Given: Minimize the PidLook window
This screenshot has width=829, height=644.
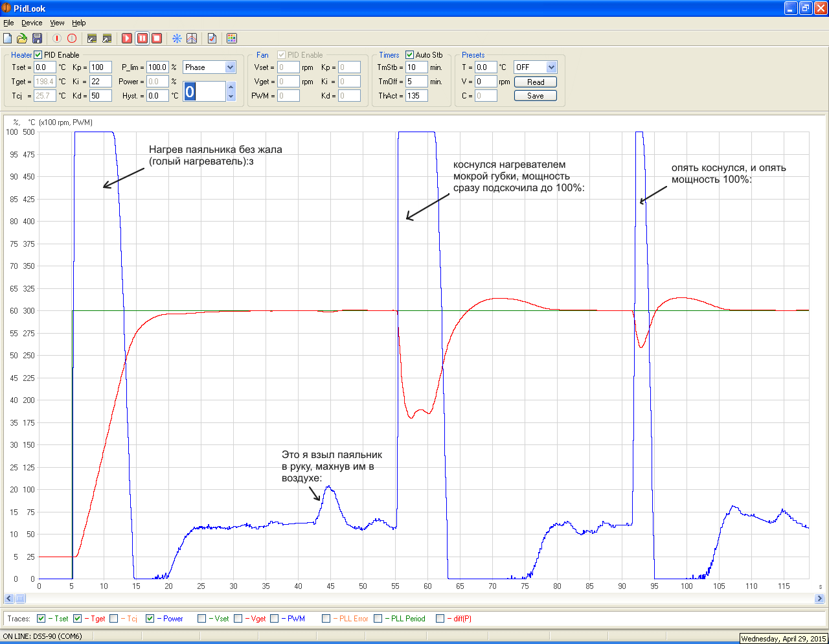Looking at the screenshot, I should 791,8.
